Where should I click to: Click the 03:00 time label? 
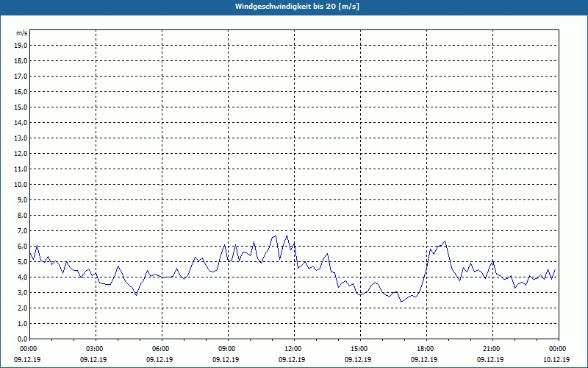click(96, 349)
